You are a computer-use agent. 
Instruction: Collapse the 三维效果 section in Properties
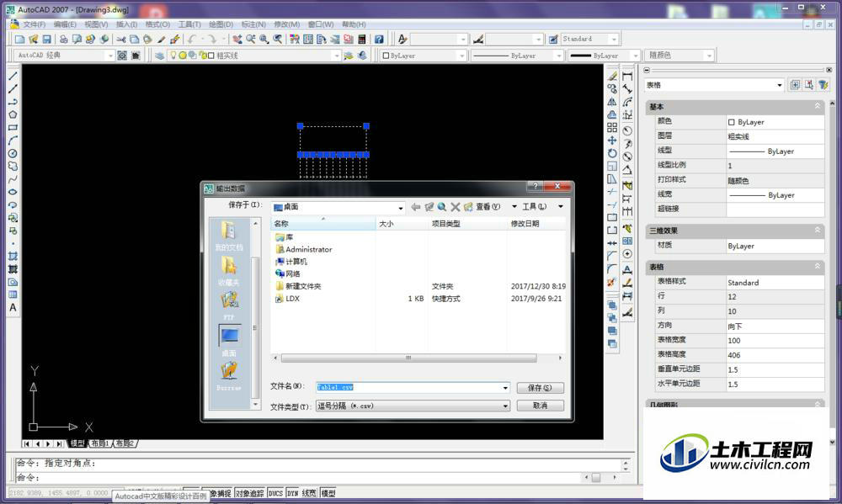(818, 231)
